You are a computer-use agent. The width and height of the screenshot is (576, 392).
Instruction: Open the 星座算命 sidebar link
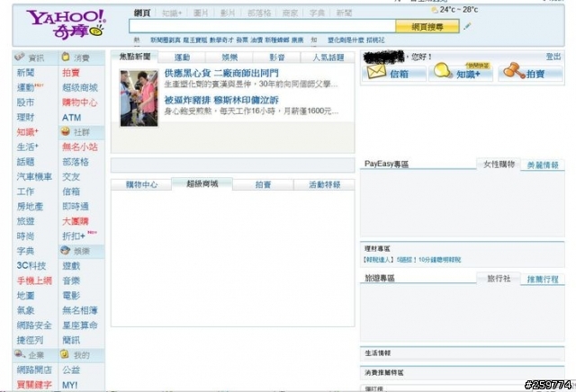pyautogui.click(x=80, y=325)
